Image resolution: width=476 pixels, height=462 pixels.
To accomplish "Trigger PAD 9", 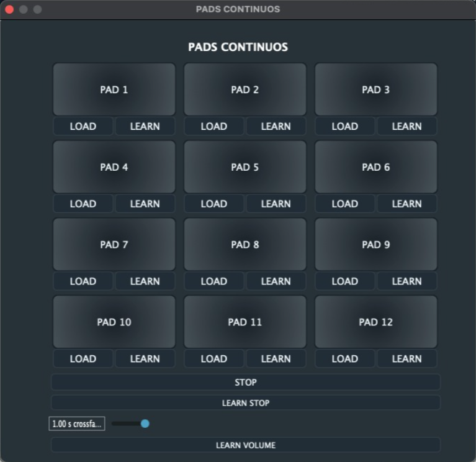I will pyautogui.click(x=376, y=244).
